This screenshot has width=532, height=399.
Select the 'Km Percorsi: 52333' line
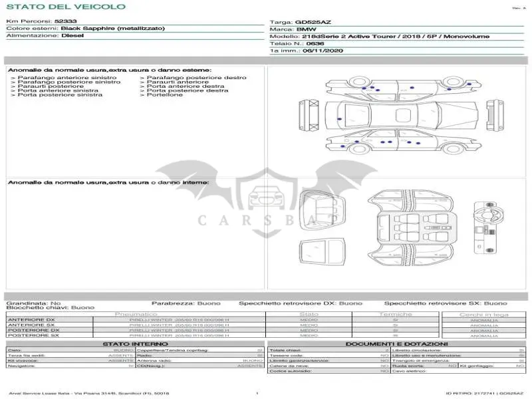pyautogui.click(x=41, y=21)
